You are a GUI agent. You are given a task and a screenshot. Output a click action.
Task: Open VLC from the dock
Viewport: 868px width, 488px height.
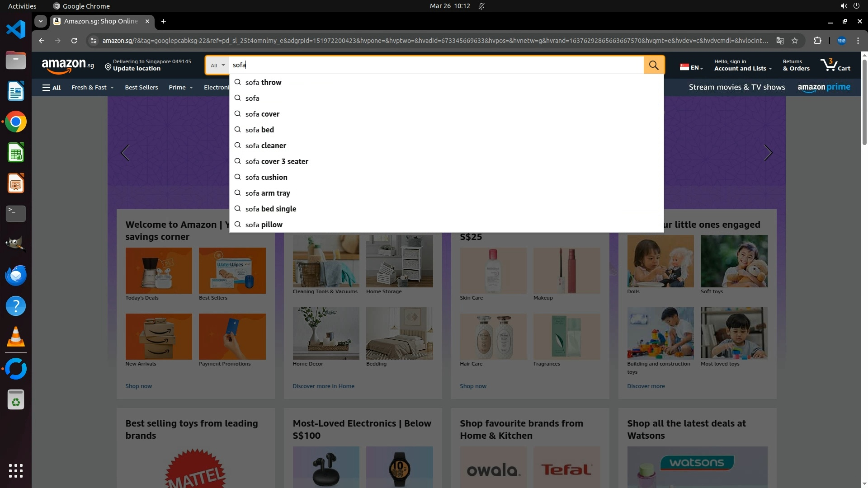16,337
